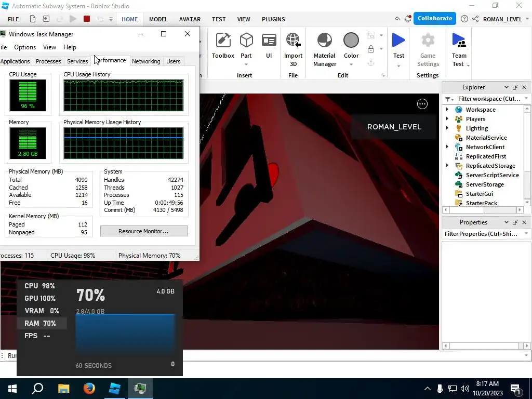The width and height of the screenshot is (532, 399).
Task: Click the open-place icon next to New file
Action: 46,19
